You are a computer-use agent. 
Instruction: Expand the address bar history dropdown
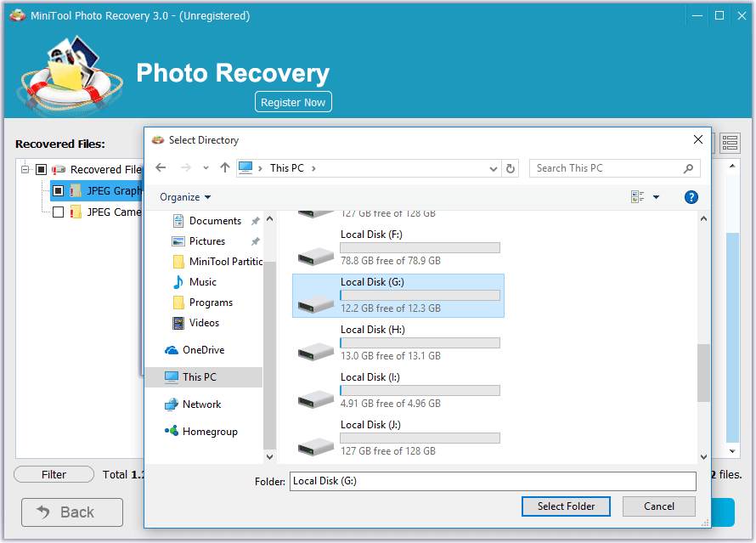point(493,169)
